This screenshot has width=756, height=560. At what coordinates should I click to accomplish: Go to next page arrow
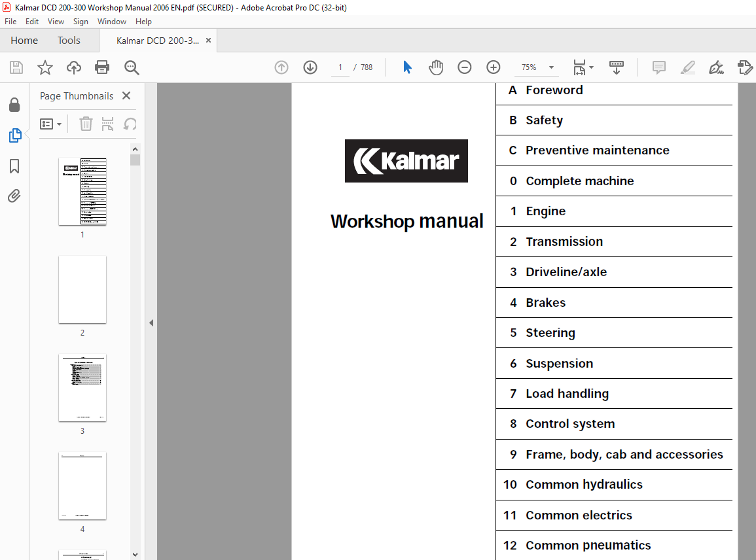click(310, 67)
